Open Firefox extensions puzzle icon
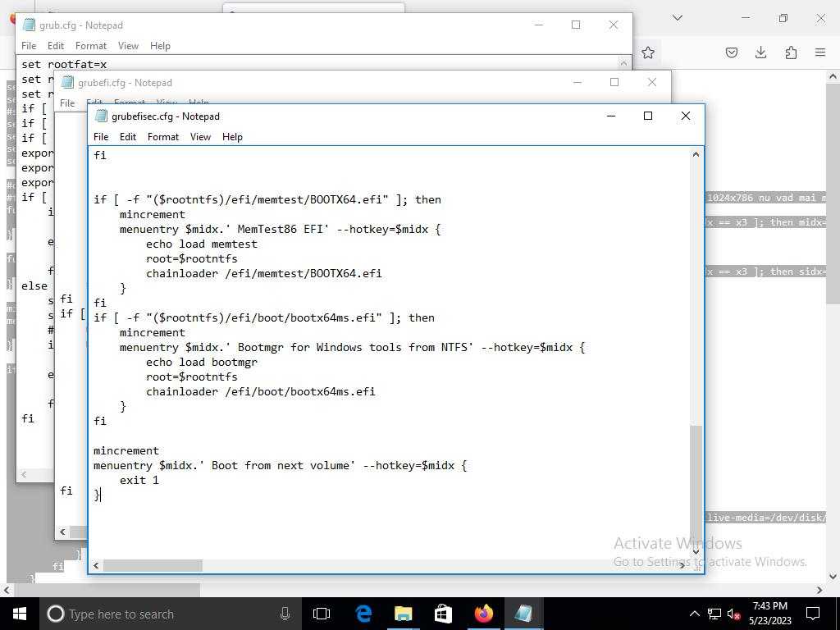This screenshot has height=630, width=840. pyautogui.click(x=791, y=52)
